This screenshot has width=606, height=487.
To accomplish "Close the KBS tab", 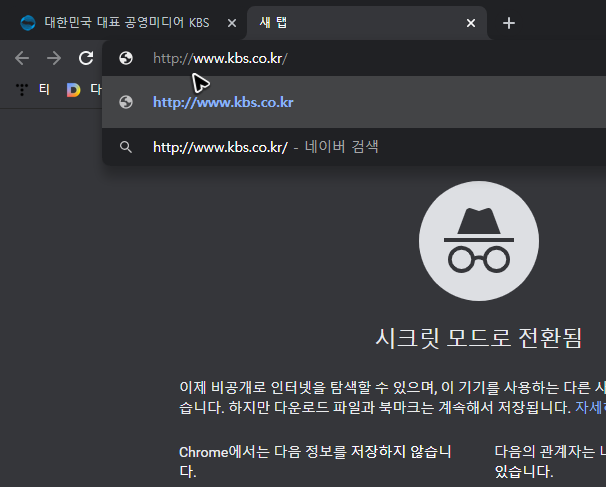I will pyautogui.click(x=232, y=23).
